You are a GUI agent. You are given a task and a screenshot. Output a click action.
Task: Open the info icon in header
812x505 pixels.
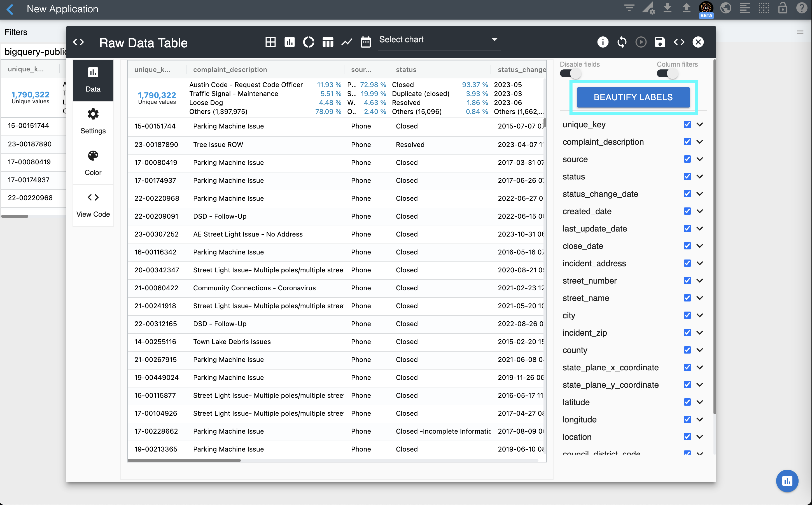[603, 42]
